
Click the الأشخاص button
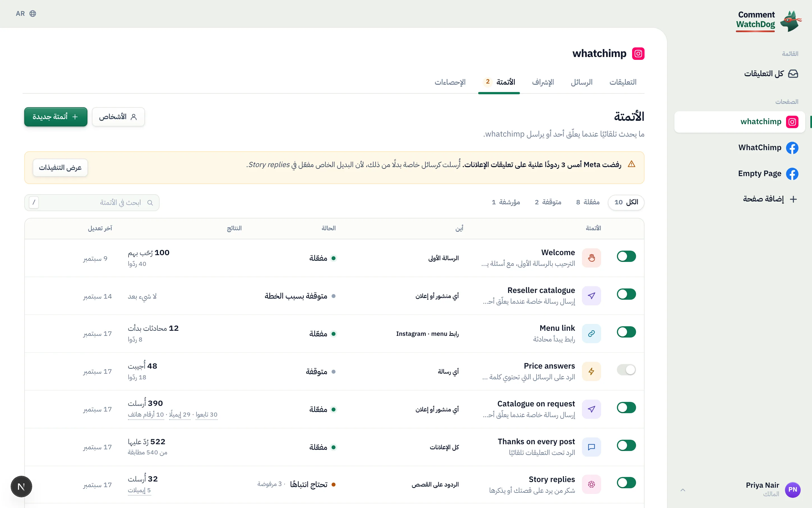[118, 117]
